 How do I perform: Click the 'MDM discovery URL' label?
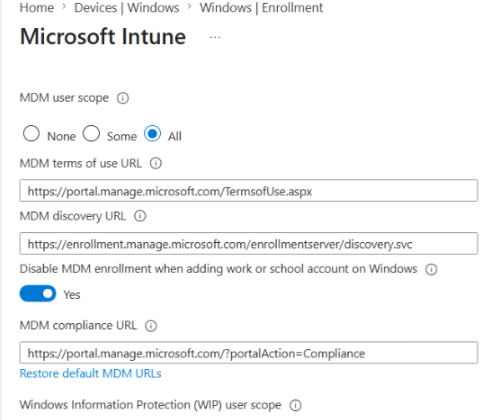[x=73, y=216]
